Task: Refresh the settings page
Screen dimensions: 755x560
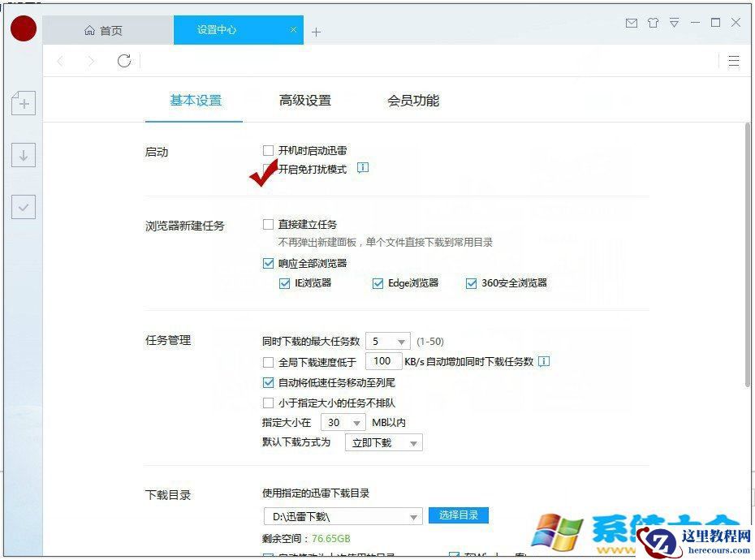Action: [x=123, y=61]
